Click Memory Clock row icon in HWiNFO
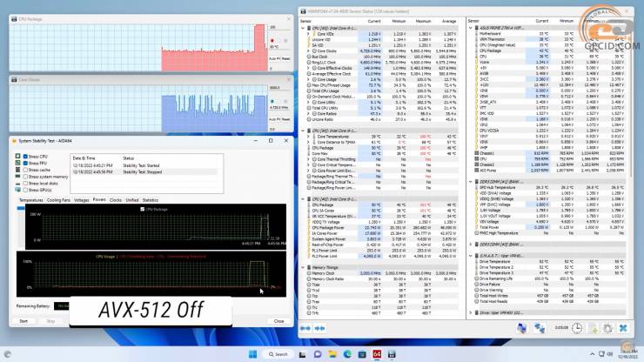 click(x=309, y=273)
